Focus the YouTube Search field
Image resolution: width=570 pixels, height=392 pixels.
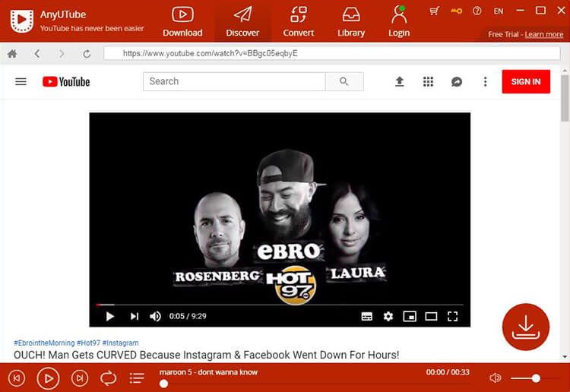tap(235, 81)
